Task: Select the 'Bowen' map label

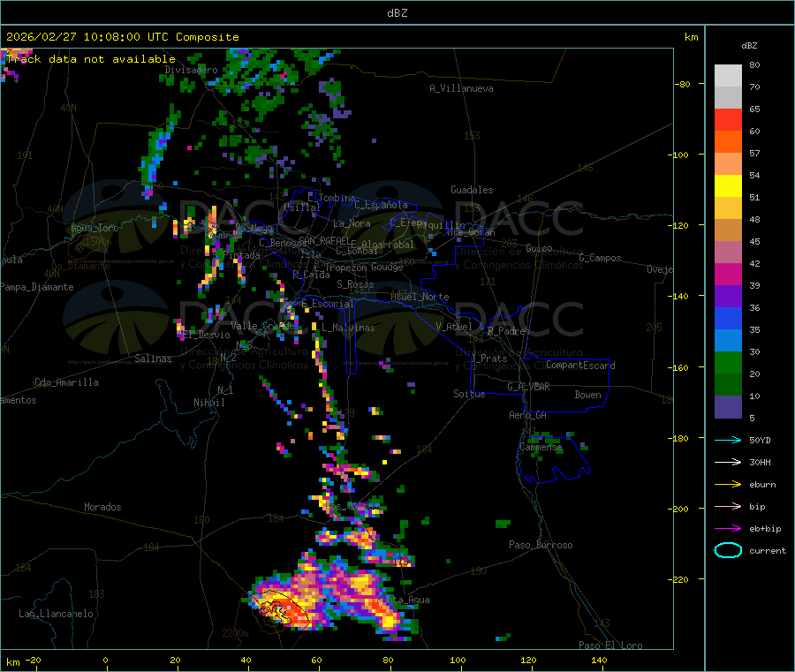Action: point(588,395)
